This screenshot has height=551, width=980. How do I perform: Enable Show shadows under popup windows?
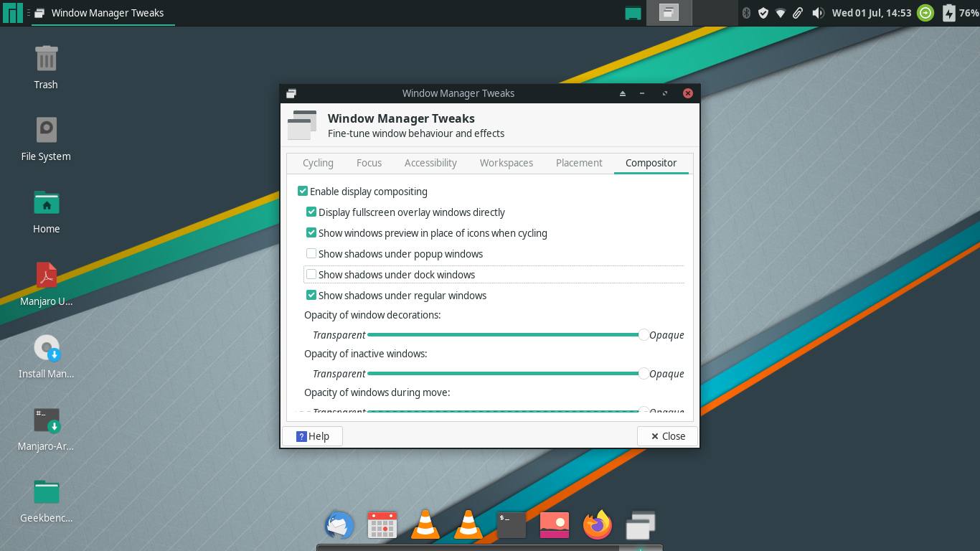click(x=311, y=254)
